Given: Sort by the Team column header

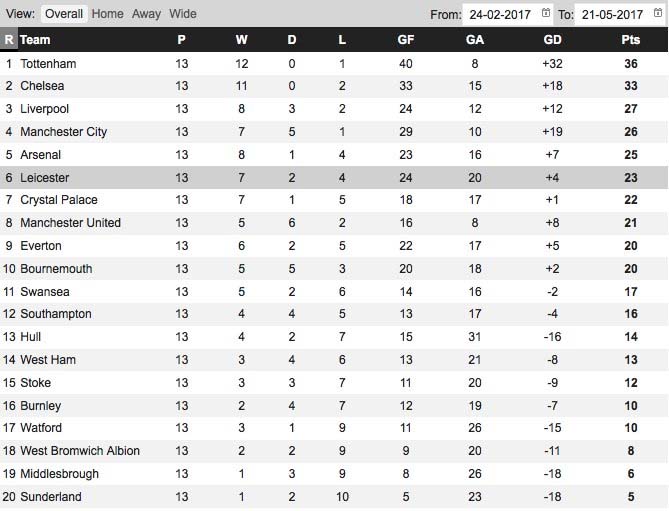Looking at the screenshot, I should (x=35, y=40).
